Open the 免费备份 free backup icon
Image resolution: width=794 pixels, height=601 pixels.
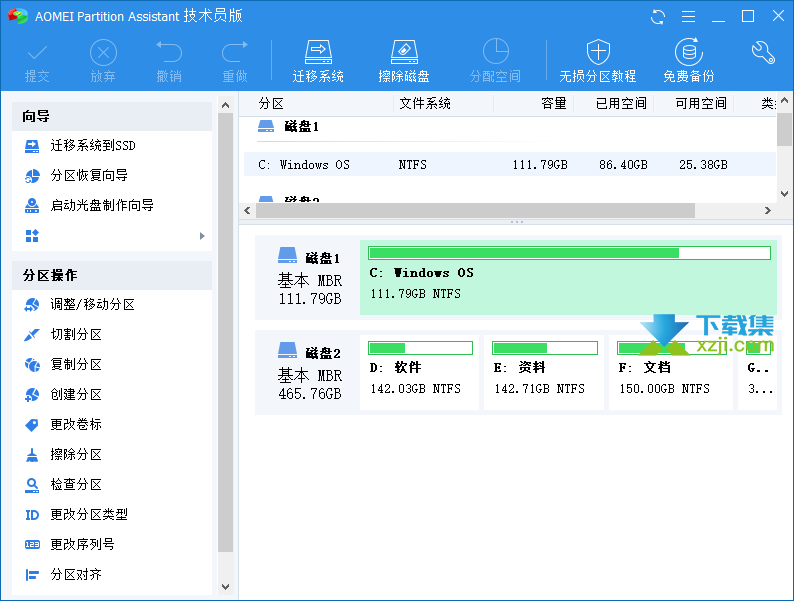pyautogui.click(x=689, y=52)
